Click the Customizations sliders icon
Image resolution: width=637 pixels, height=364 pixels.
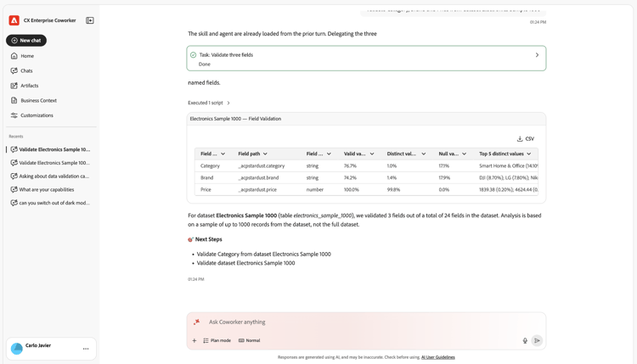(14, 115)
